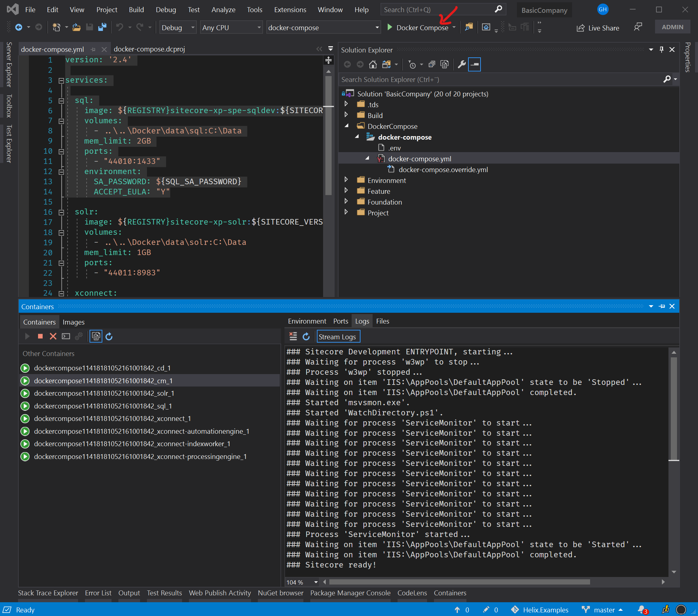Stop the selected container
The width and height of the screenshot is (698, 616).
[x=40, y=336]
